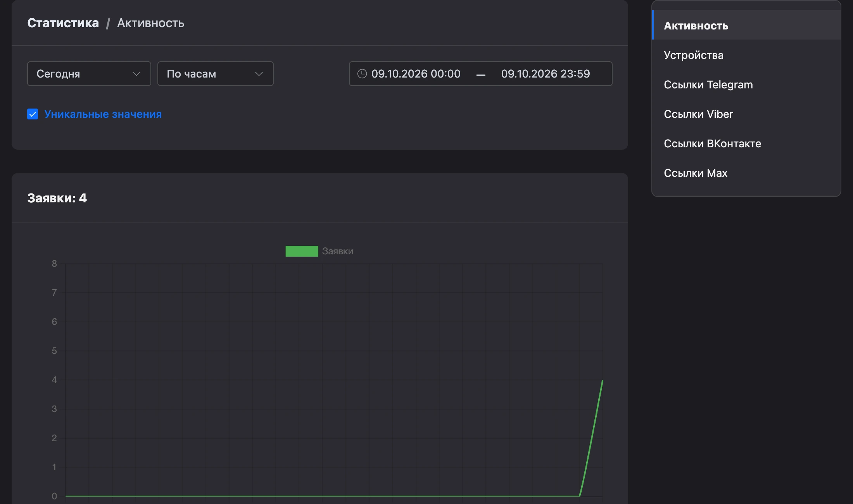
Task: Open the Сегодня period dropdown
Action: pyautogui.click(x=89, y=74)
